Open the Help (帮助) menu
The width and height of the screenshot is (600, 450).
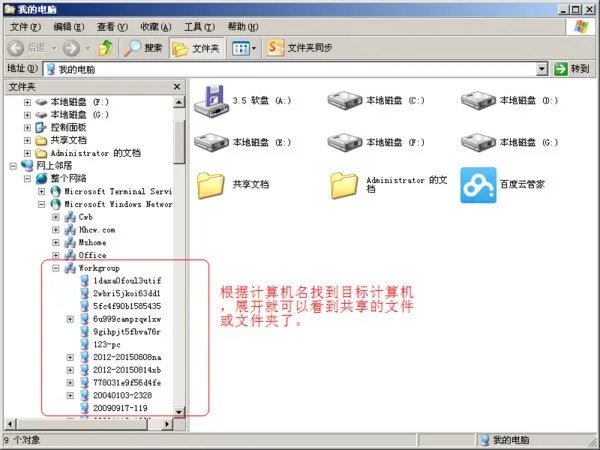pyautogui.click(x=243, y=27)
